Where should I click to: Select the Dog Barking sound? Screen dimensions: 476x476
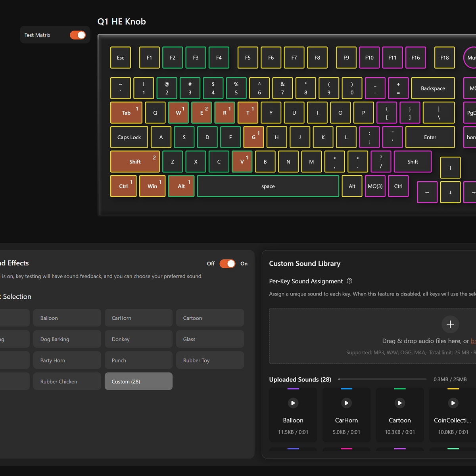67,339
